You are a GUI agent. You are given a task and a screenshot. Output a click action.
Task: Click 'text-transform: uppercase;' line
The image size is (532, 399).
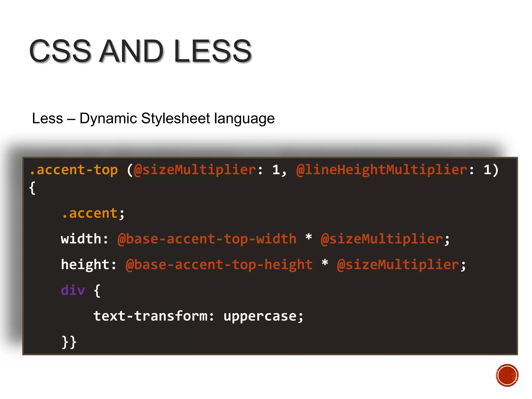[198, 316]
